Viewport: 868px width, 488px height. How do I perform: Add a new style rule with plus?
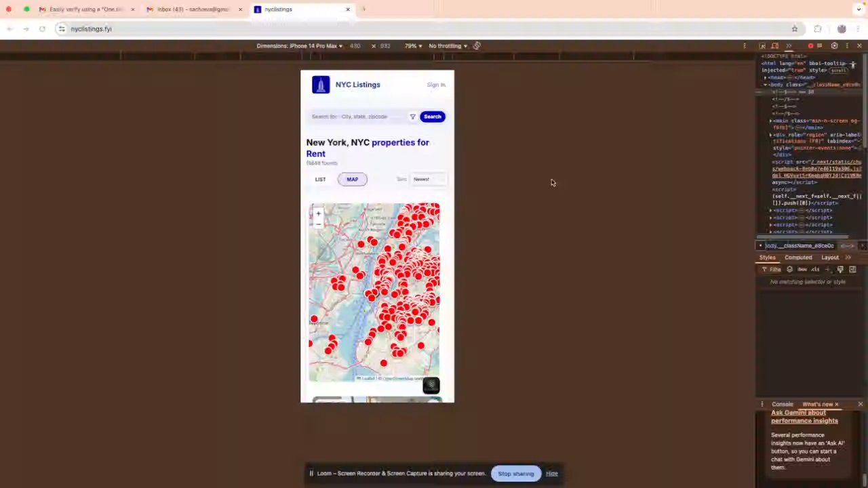click(827, 270)
